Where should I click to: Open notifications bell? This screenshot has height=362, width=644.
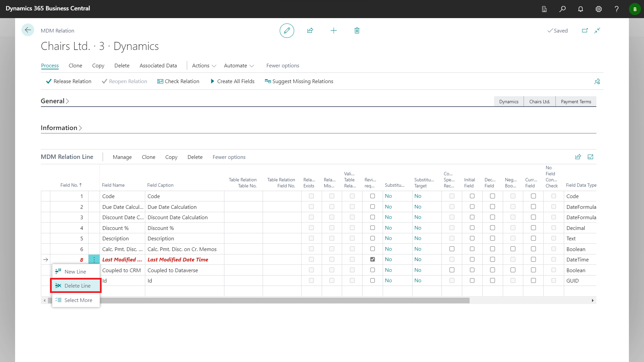[x=581, y=9]
